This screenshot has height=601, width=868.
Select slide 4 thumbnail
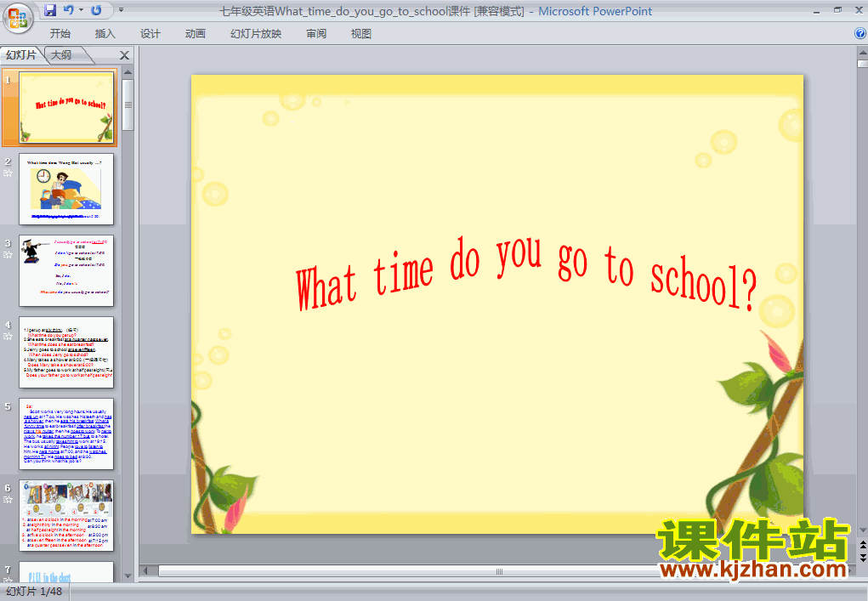66,353
